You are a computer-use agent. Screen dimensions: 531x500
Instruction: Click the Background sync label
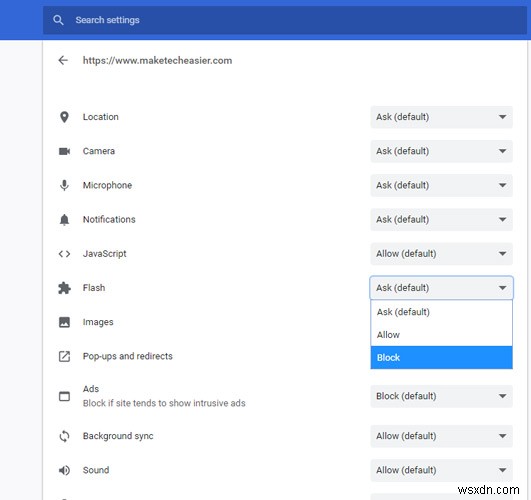[118, 436]
